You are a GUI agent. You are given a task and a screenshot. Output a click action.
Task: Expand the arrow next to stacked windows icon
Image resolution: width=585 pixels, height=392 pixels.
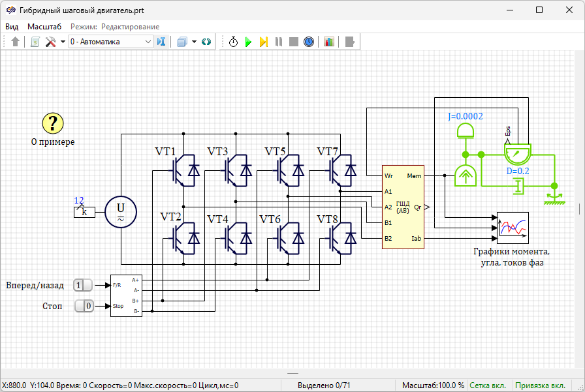click(x=194, y=42)
